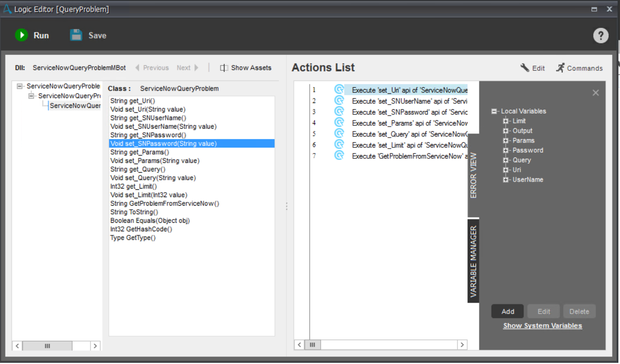
Task: Expand the Password variable node
Action: [x=506, y=150]
